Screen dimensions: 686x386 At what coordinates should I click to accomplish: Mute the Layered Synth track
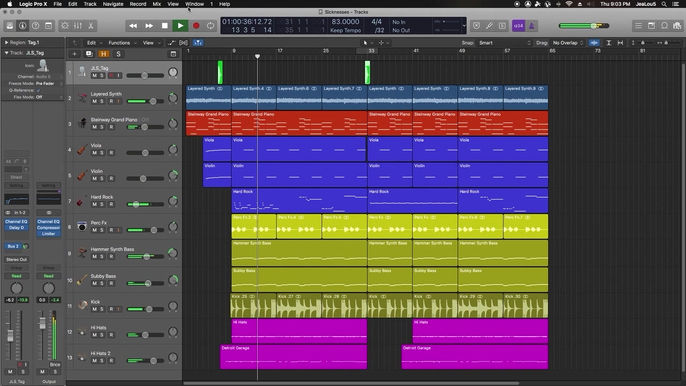point(94,101)
